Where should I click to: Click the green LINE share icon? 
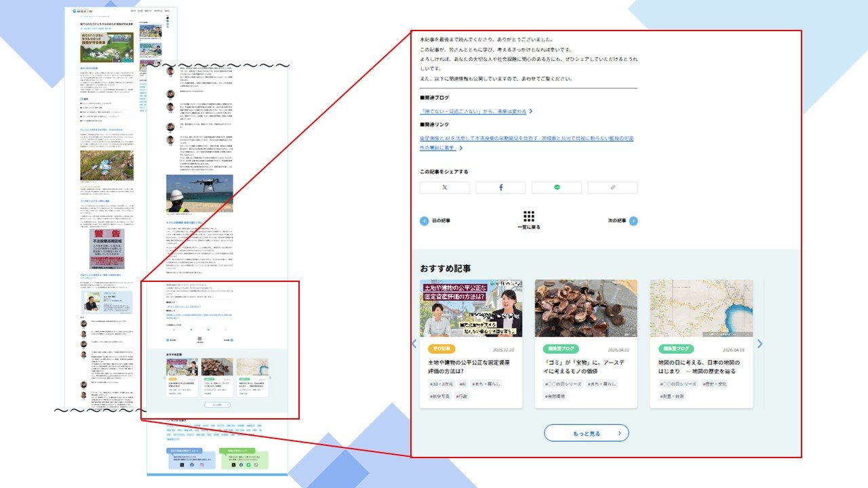557,187
